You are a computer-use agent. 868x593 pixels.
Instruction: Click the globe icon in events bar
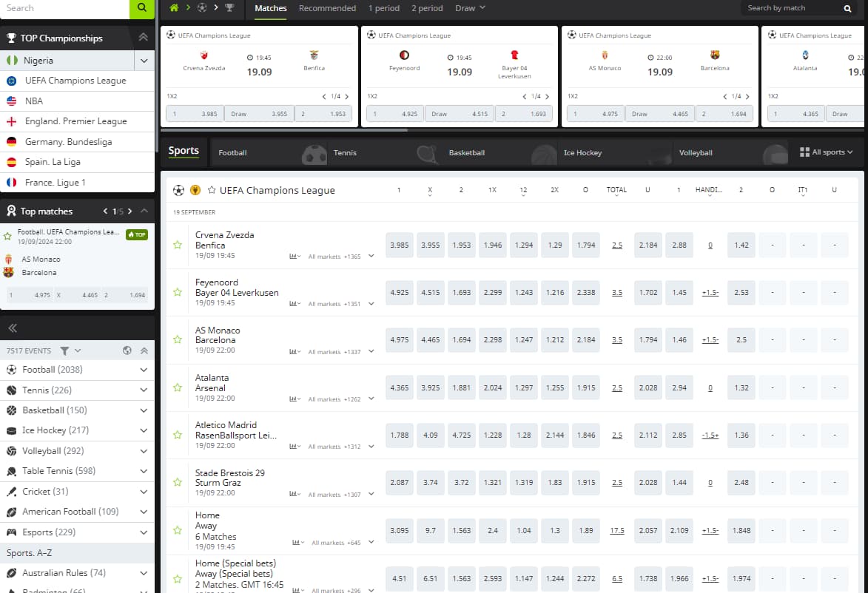(127, 350)
